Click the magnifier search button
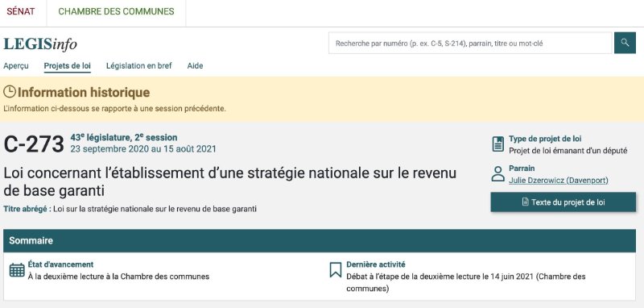The image size is (644, 308). click(x=625, y=43)
